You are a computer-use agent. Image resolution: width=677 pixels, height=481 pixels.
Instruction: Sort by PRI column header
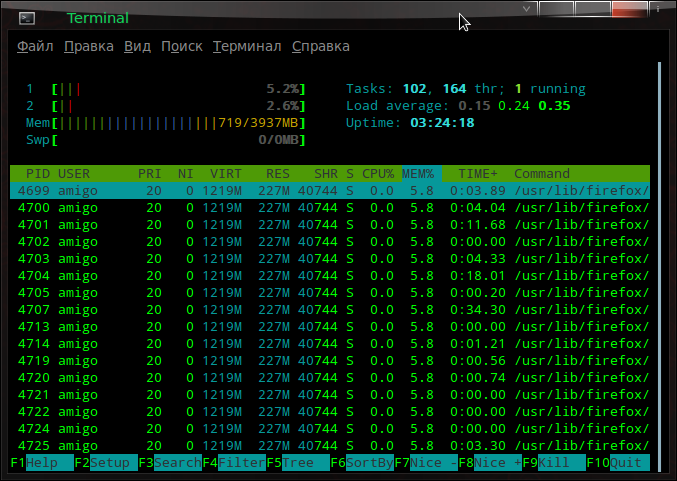click(149, 174)
